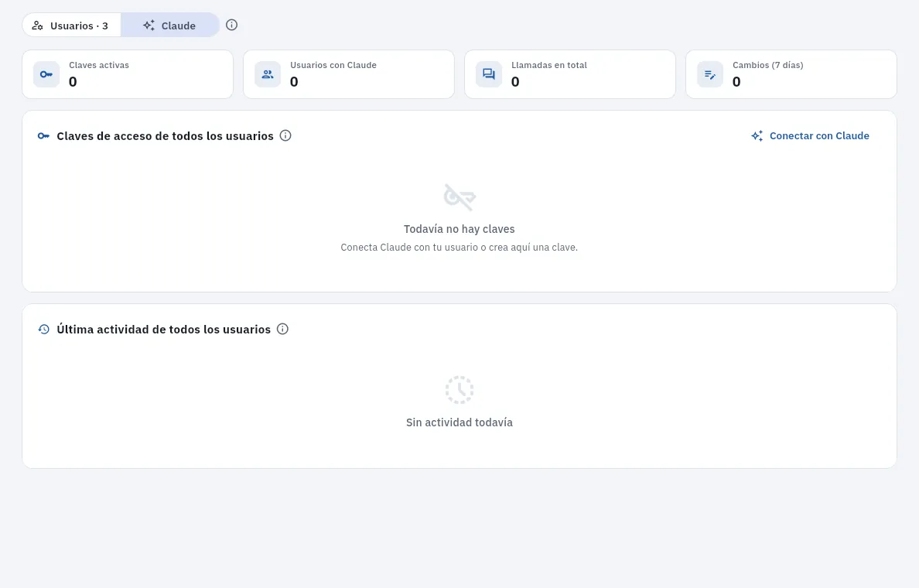Open info tooltip for Última actividad de todos los usuarios
The width and height of the screenshot is (919, 588).
282,329
